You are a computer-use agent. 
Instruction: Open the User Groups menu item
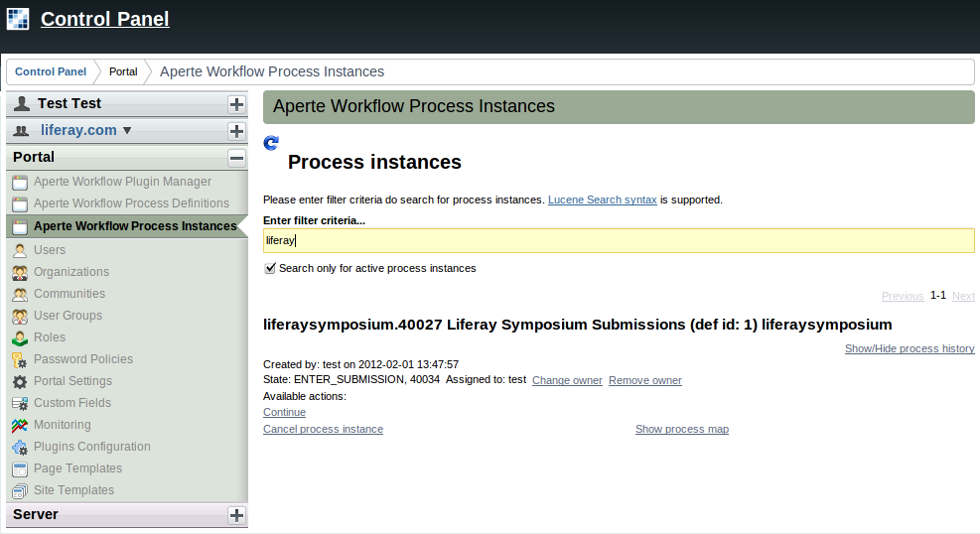tap(69, 316)
